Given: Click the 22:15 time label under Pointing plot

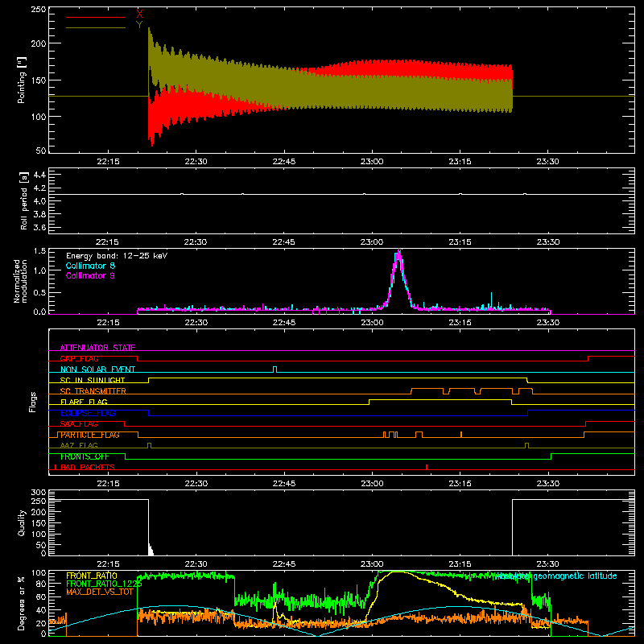Looking at the screenshot, I should click(108, 162).
